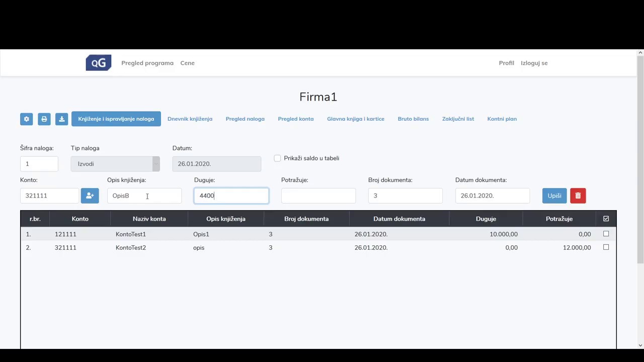Viewport: 644px width, 362px height.
Task: Click the r.br. column header
Action: (x=35, y=219)
